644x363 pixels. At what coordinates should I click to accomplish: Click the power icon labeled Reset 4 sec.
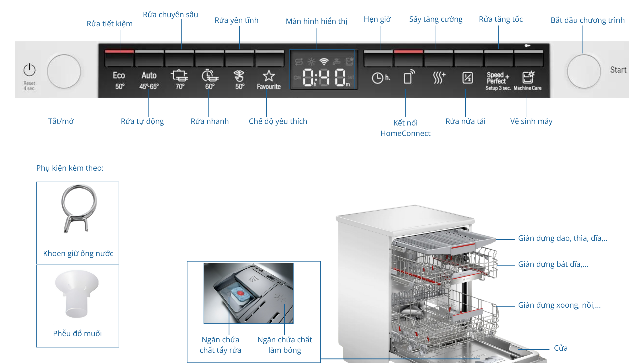click(29, 70)
